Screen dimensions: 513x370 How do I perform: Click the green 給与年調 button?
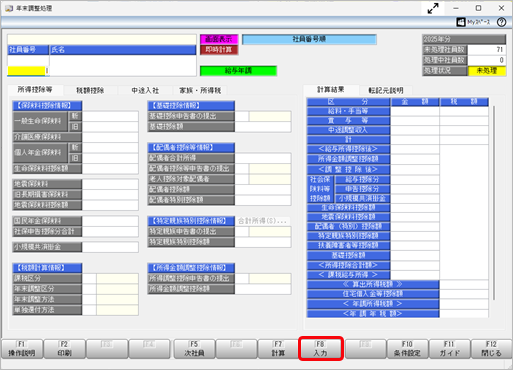pos(238,71)
